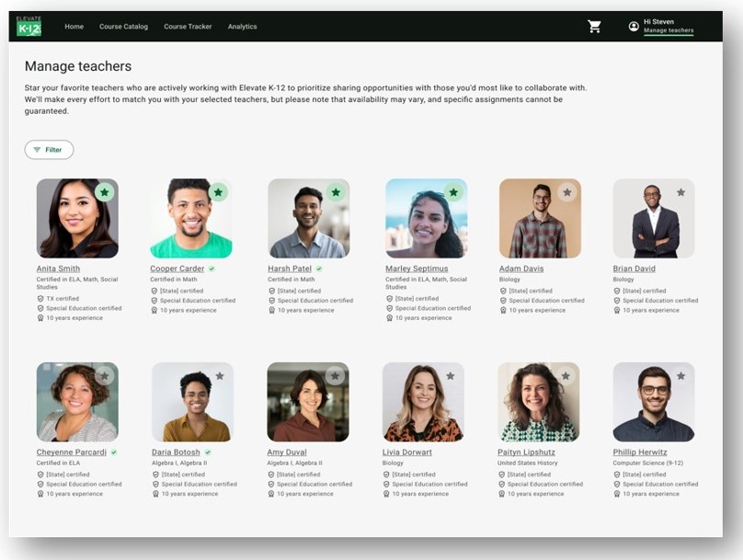Go to the Analytics page
Viewport: 743px width, 560px height.
[242, 27]
